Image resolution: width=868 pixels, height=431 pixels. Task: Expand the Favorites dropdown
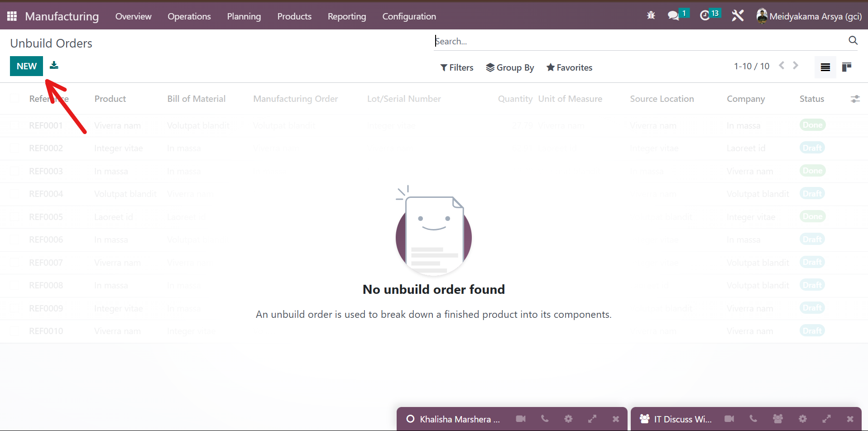[569, 67]
